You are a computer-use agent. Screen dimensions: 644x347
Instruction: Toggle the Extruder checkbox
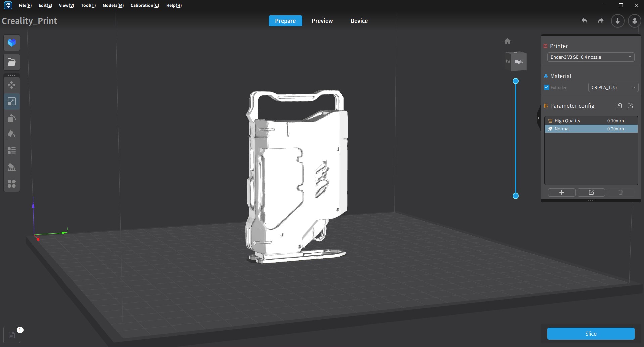click(x=546, y=87)
